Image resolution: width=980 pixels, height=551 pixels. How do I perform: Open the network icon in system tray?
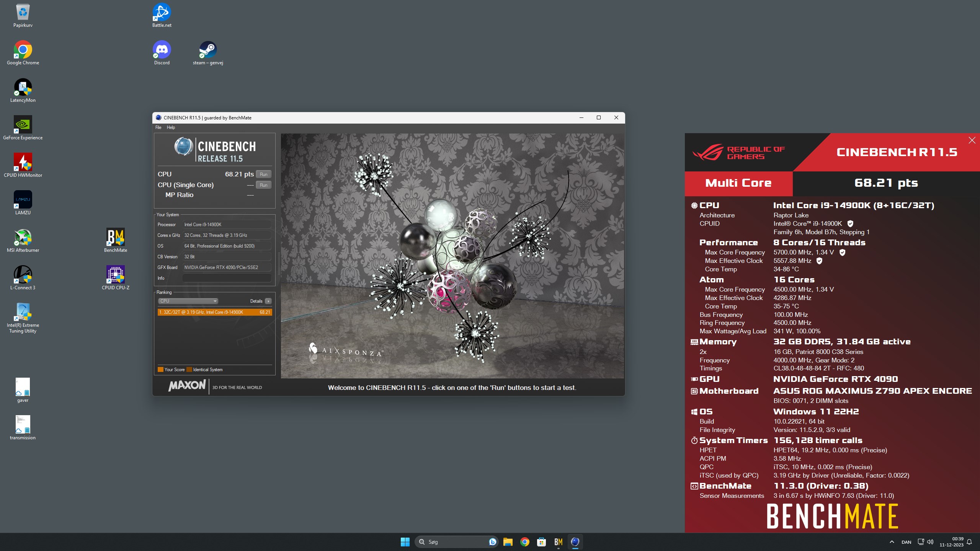coord(921,542)
